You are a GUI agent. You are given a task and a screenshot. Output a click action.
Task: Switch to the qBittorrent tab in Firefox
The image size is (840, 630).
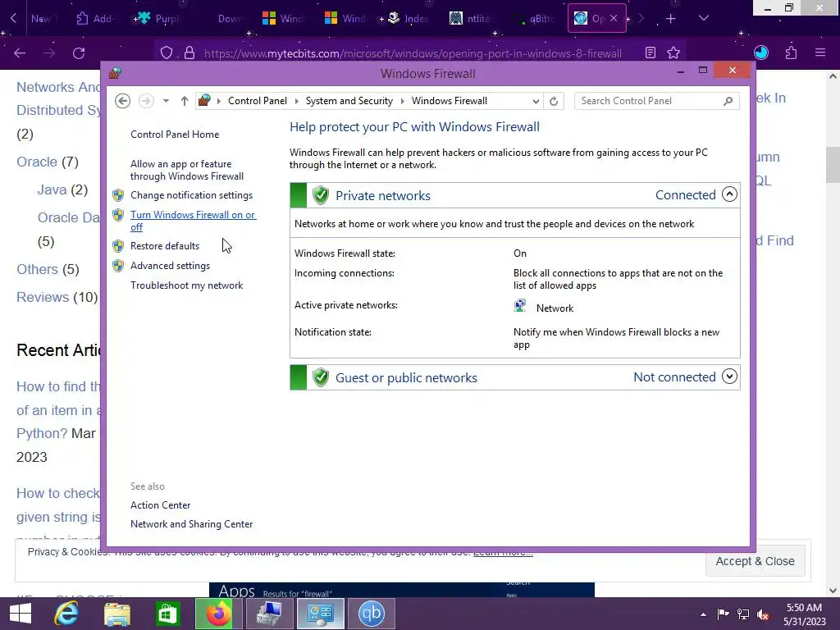pos(534,19)
